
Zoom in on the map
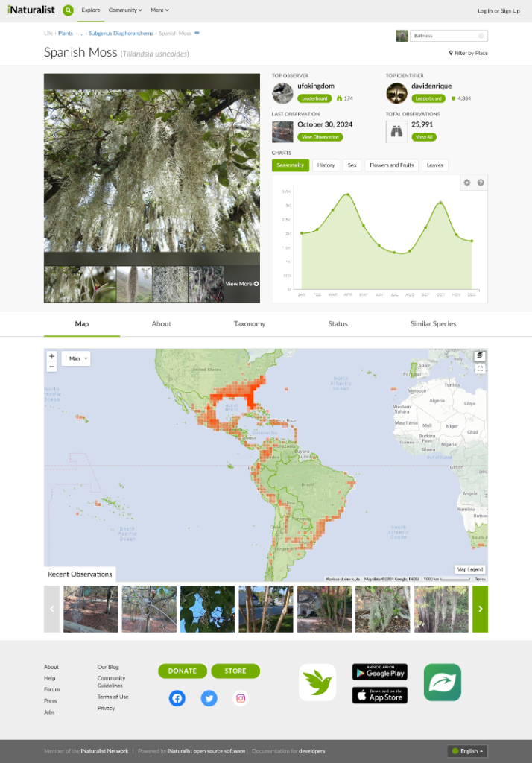coord(51,356)
